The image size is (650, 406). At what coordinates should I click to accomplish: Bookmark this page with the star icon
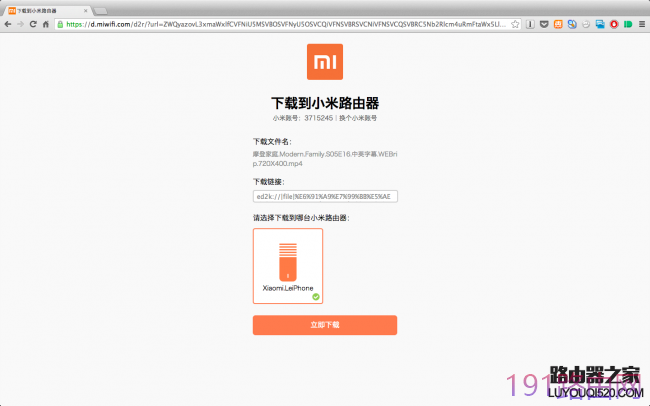515,24
